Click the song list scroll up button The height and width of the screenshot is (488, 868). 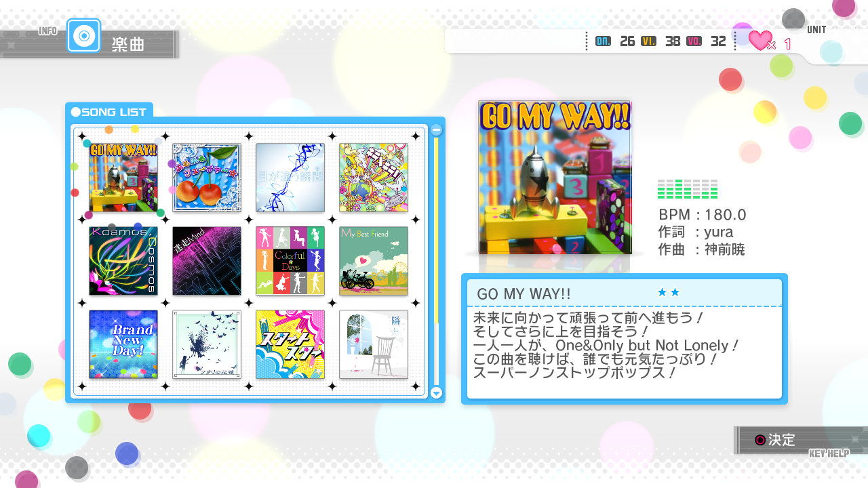(437, 129)
